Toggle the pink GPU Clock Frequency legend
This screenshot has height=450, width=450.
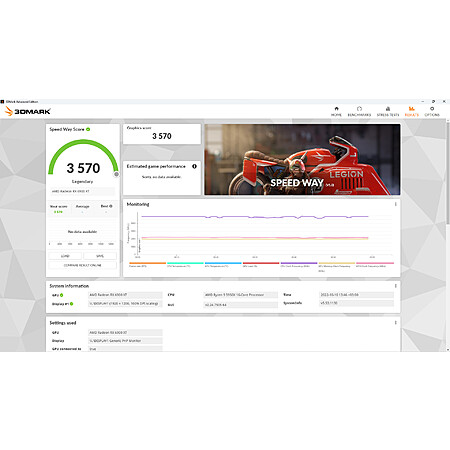375,265
